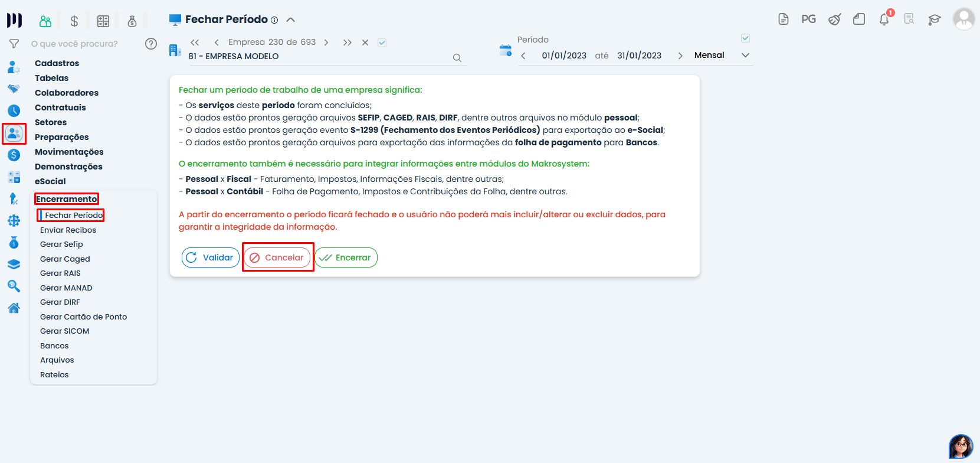Screen dimensions: 980x463
Task: Open the arrow percent sidebar icon
Action: point(14,199)
